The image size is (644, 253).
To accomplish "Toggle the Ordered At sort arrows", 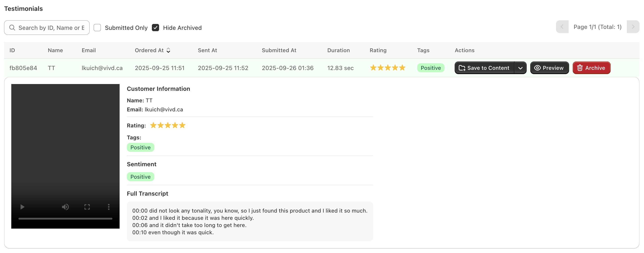I will [169, 50].
